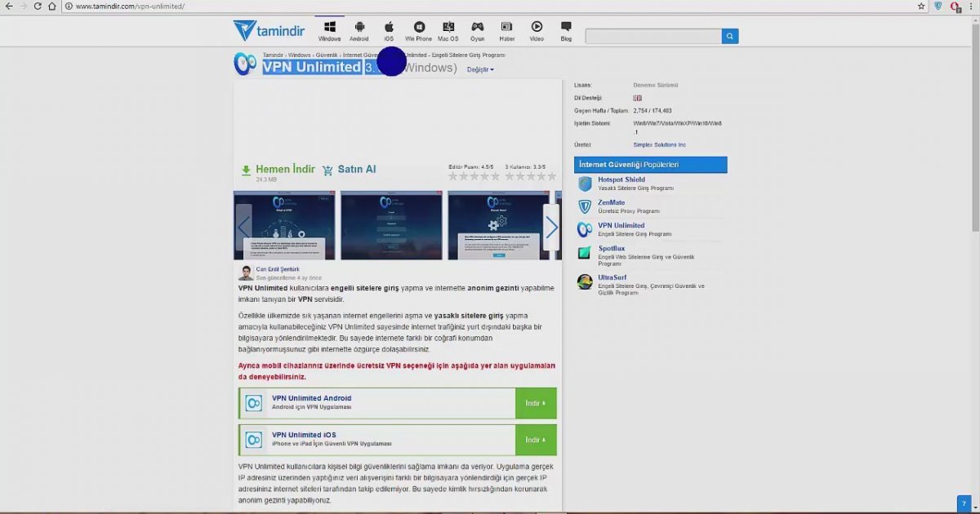980x514 pixels.
Task: Click the VPN Unlimited iOS app icon
Action: point(254,440)
